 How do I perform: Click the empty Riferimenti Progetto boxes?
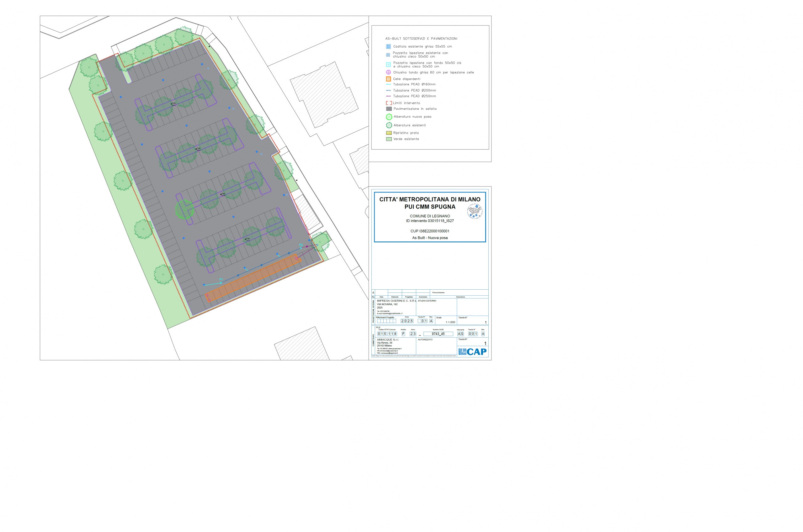pos(386,321)
